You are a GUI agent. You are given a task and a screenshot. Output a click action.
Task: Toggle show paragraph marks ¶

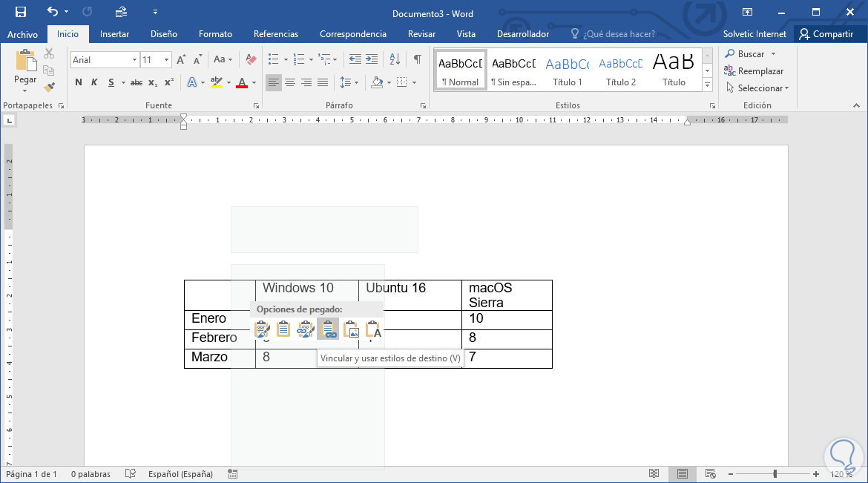(x=418, y=59)
